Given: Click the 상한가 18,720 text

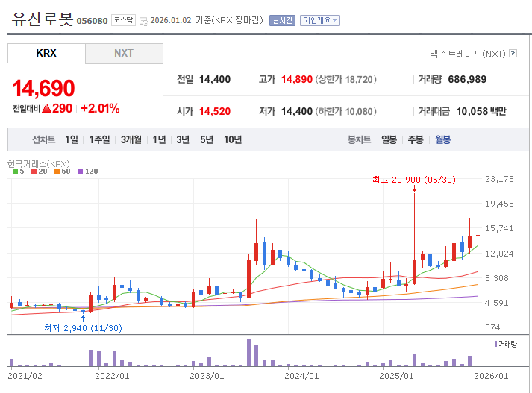Looking at the screenshot, I should [346, 79].
